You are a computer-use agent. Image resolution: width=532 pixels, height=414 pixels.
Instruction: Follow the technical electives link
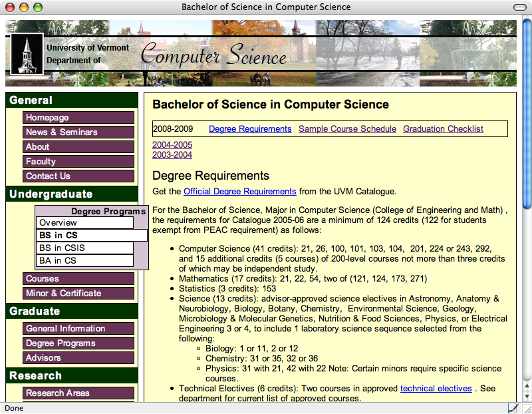[436, 389]
